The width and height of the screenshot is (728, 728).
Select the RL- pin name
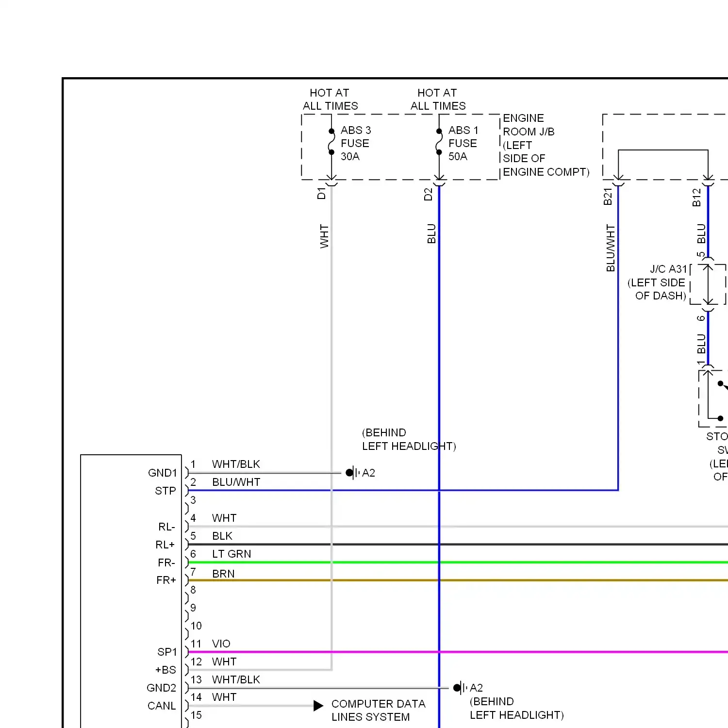click(x=166, y=527)
